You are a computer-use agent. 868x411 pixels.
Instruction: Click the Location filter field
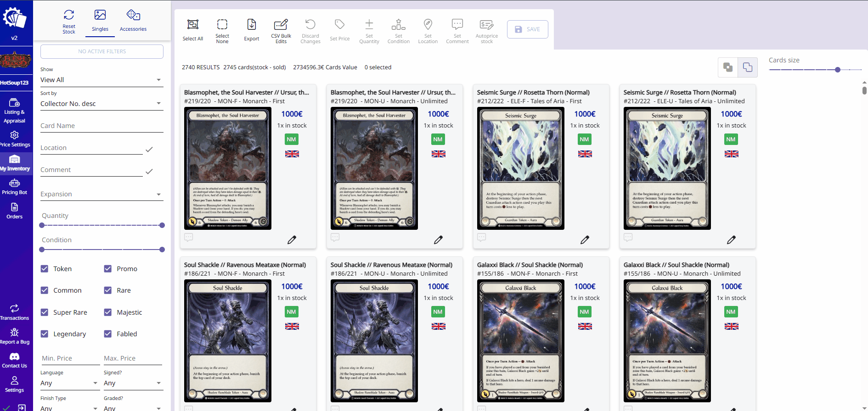click(91, 148)
